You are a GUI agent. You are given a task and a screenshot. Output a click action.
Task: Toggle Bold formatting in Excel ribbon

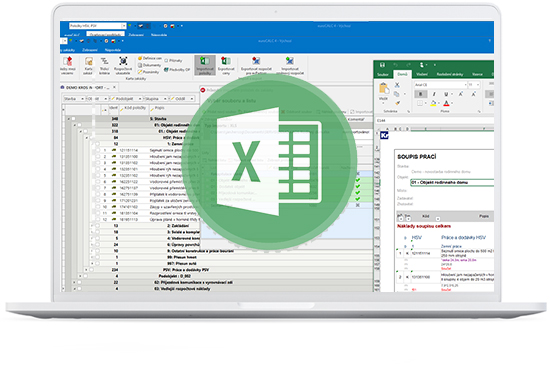(x=420, y=94)
